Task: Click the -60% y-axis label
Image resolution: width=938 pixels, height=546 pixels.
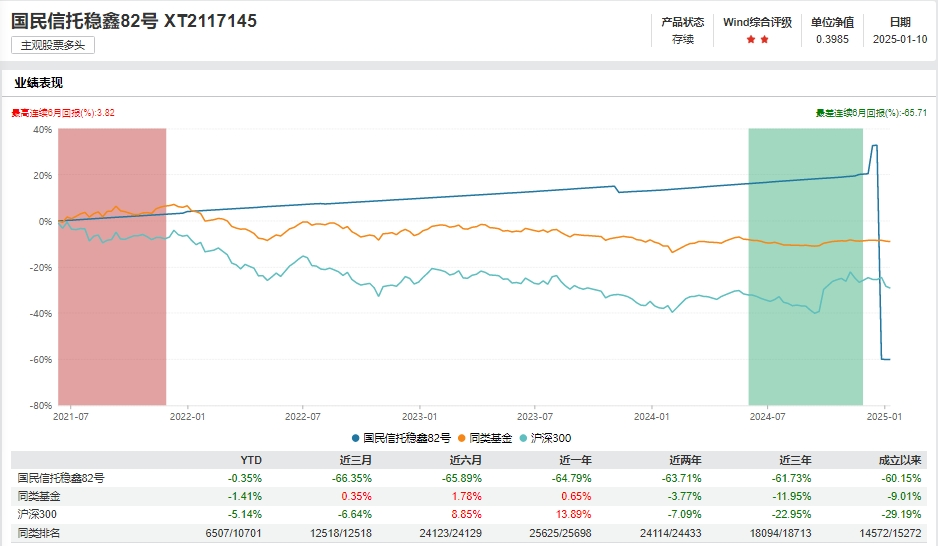Action: tap(41, 359)
